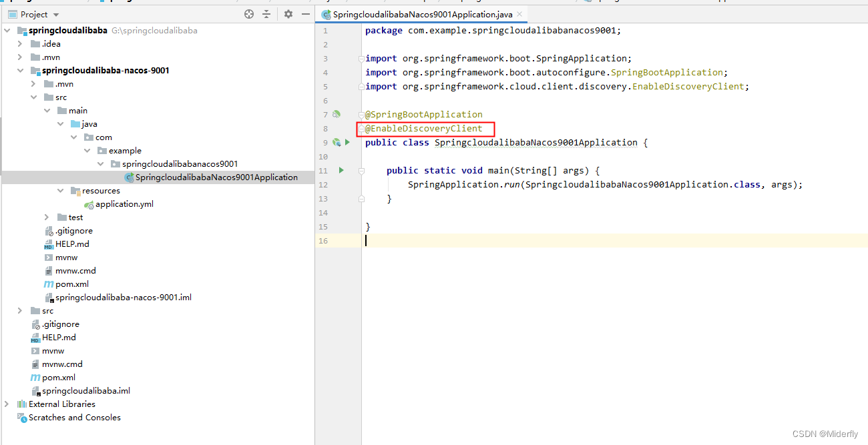Click the Spring gutter icon at line 9
This screenshot has width=868, height=445.
[337, 142]
